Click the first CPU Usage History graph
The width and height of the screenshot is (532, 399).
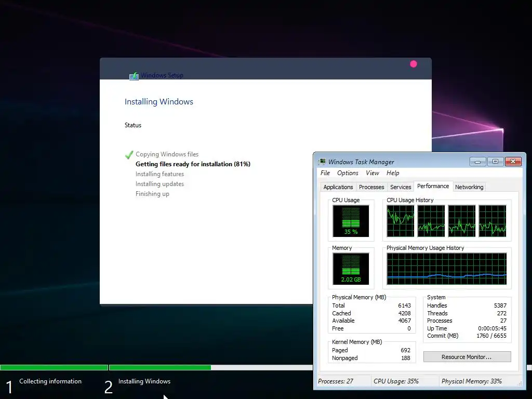pos(401,221)
